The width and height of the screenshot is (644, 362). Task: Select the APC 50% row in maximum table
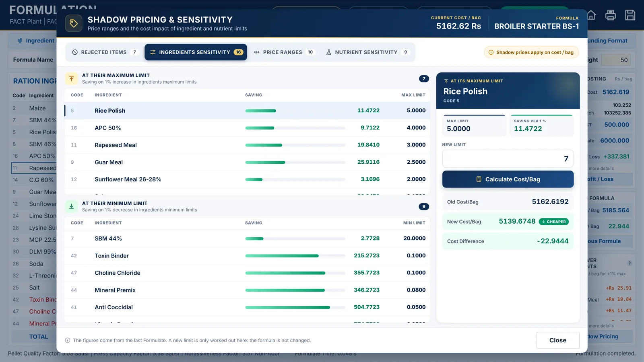coord(247,128)
